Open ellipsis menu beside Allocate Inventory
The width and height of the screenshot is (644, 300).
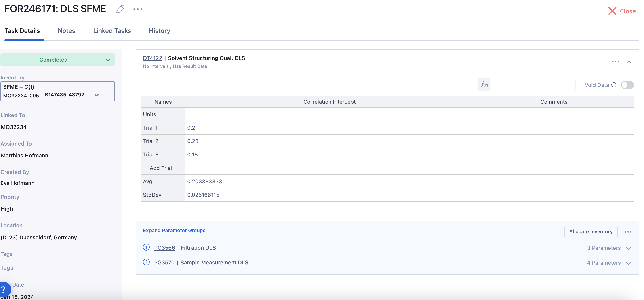coord(628,232)
